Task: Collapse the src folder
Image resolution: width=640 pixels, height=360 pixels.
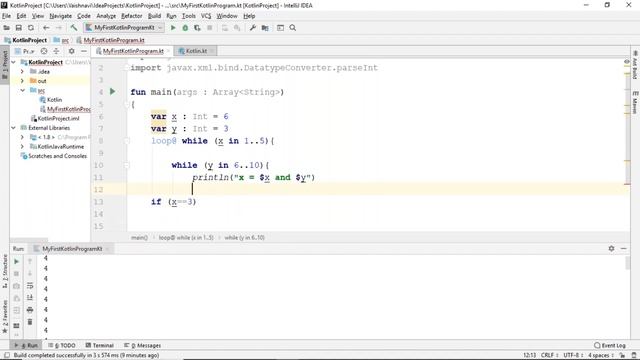Action: point(22,90)
